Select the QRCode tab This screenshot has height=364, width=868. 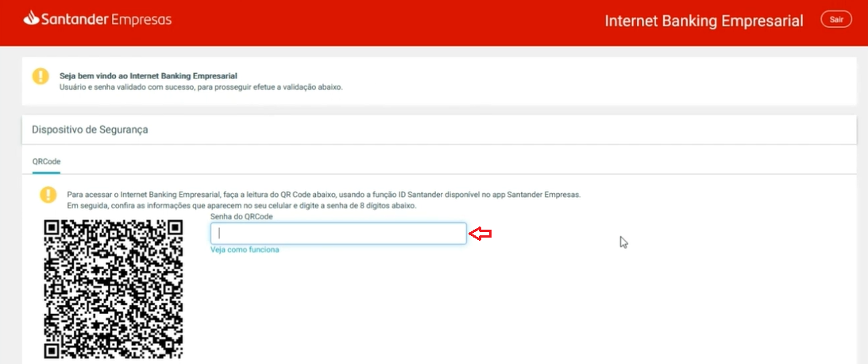click(x=47, y=162)
